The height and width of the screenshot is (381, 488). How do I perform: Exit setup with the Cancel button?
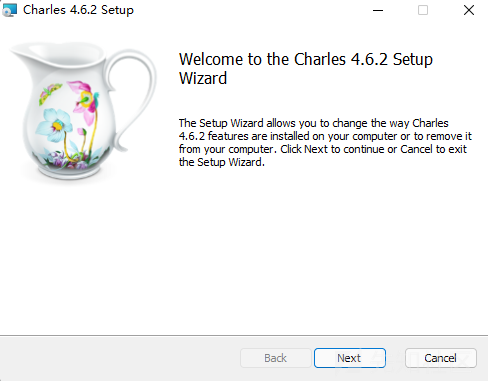(x=441, y=358)
